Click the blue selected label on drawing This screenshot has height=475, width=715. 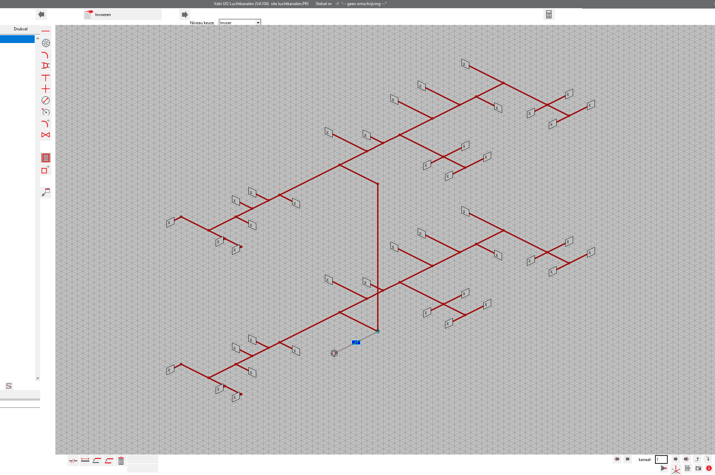point(355,343)
